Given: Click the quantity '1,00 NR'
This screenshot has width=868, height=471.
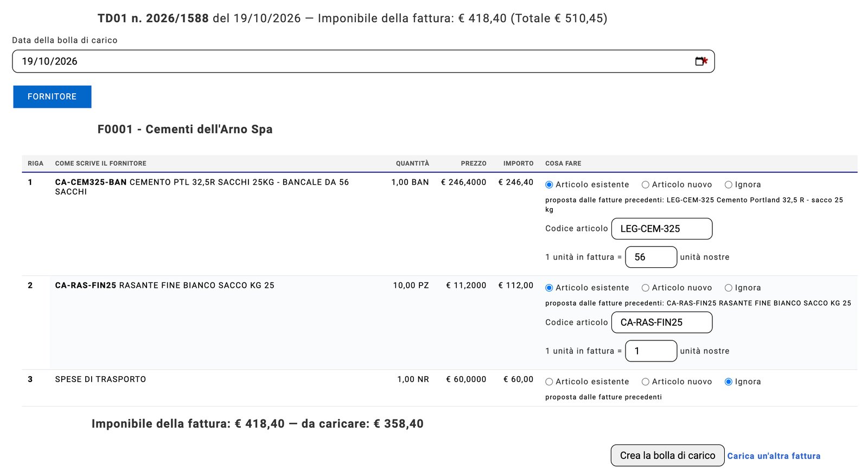Looking at the screenshot, I should (413, 379).
